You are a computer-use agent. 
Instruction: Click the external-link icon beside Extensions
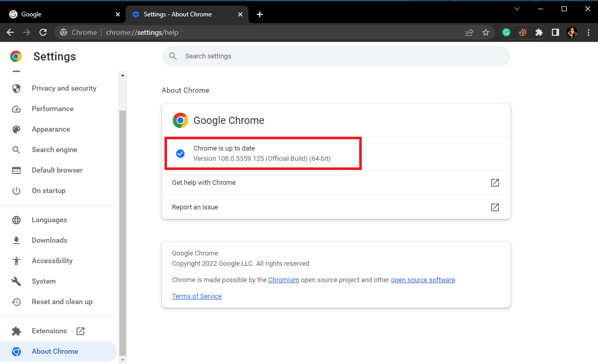click(x=80, y=331)
